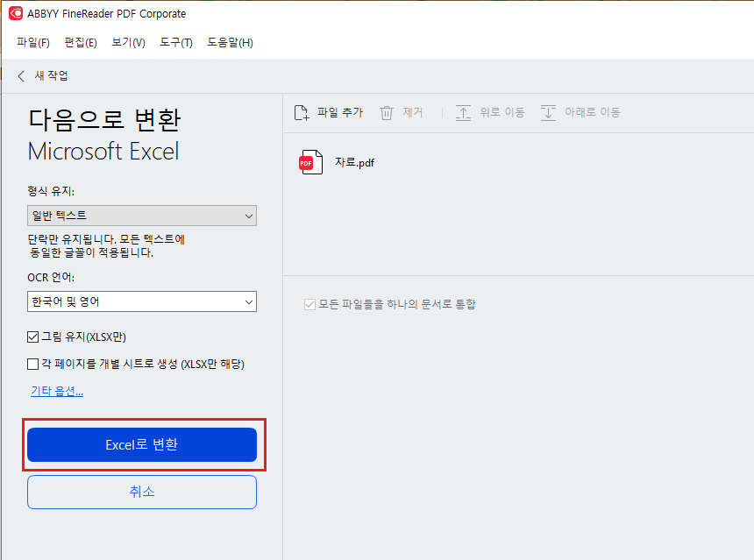Image resolution: width=754 pixels, height=560 pixels.
Task: Open the 기타 옵션... link
Action: coord(57,391)
